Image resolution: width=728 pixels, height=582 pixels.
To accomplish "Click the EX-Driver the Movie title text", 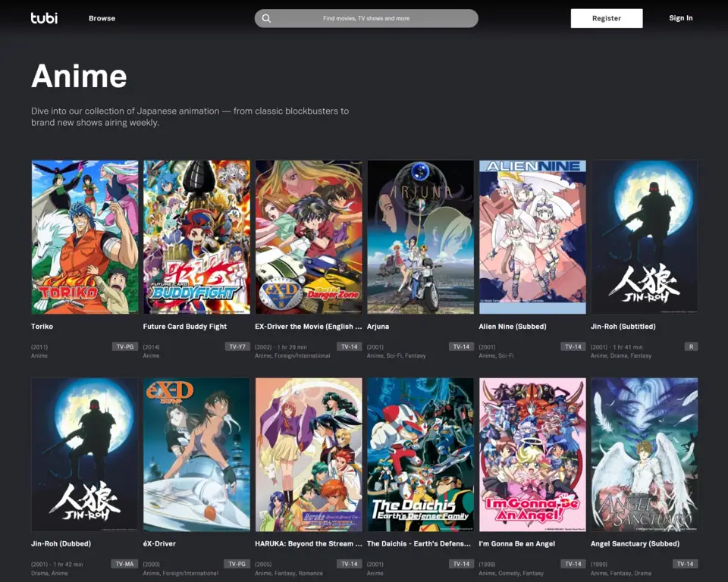I will (309, 327).
